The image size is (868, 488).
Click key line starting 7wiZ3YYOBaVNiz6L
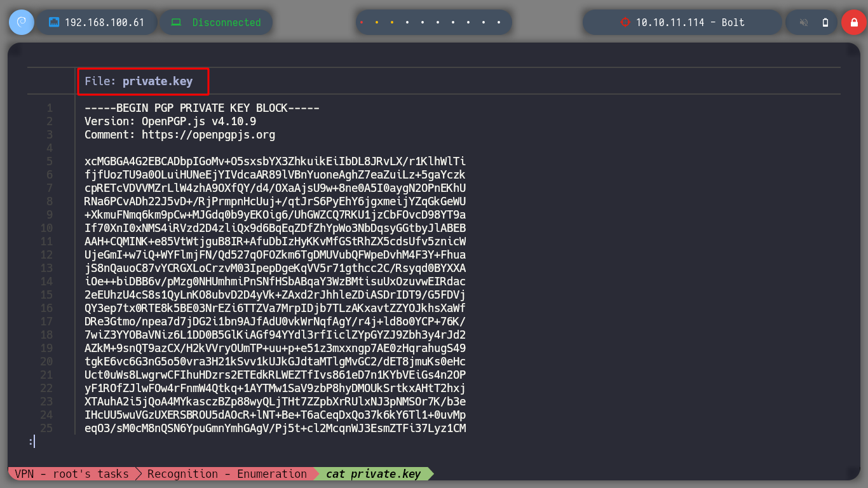275,335
